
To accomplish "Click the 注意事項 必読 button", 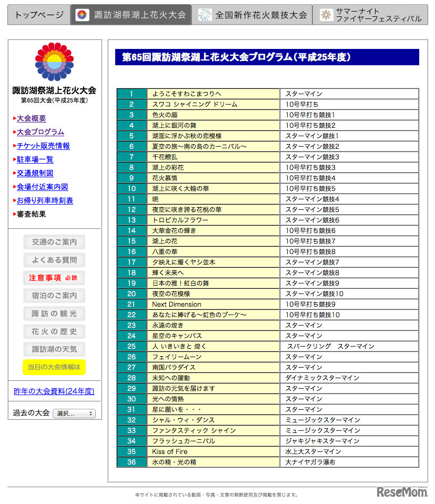I will click(54, 278).
